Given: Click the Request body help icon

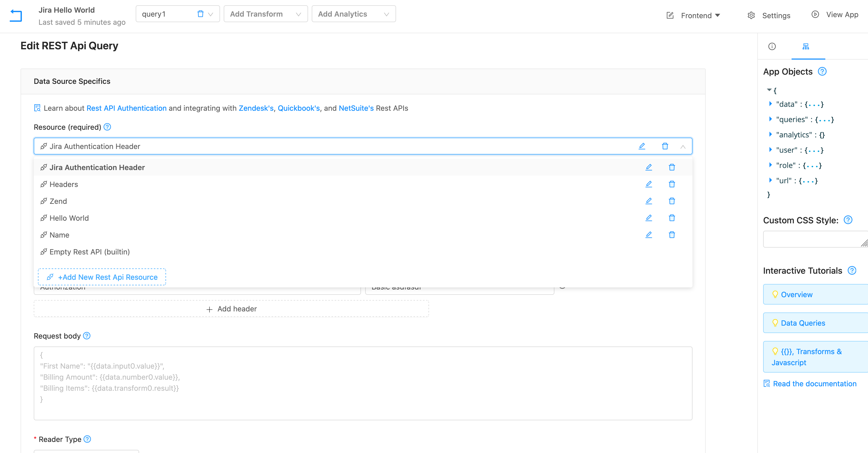Looking at the screenshot, I should (87, 336).
